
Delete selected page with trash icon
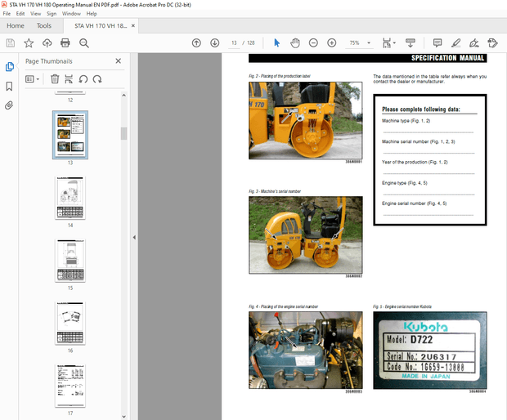coord(55,78)
